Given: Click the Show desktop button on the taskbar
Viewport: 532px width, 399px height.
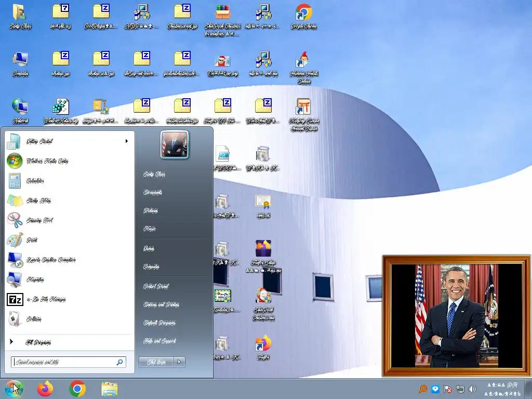Looking at the screenshot, I should [x=528, y=389].
